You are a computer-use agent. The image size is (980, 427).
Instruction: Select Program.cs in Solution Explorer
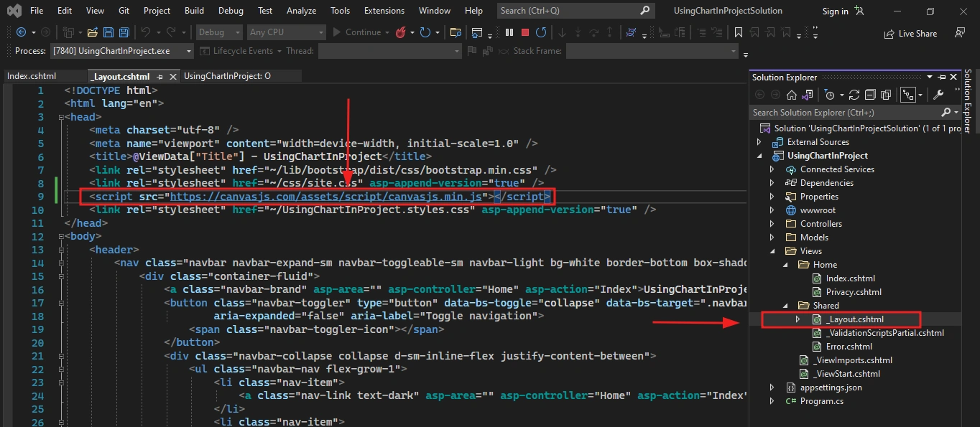(822, 401)
